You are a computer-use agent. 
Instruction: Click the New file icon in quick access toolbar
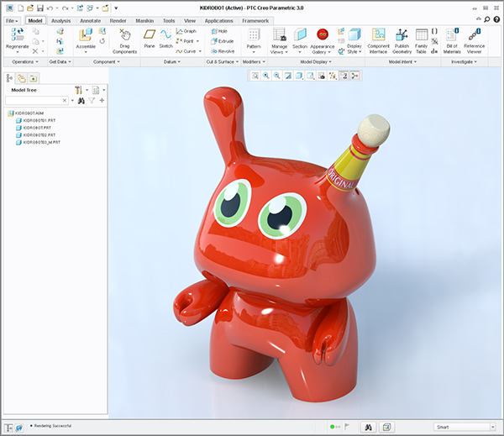pyautogui.click(x=20, y=8)
